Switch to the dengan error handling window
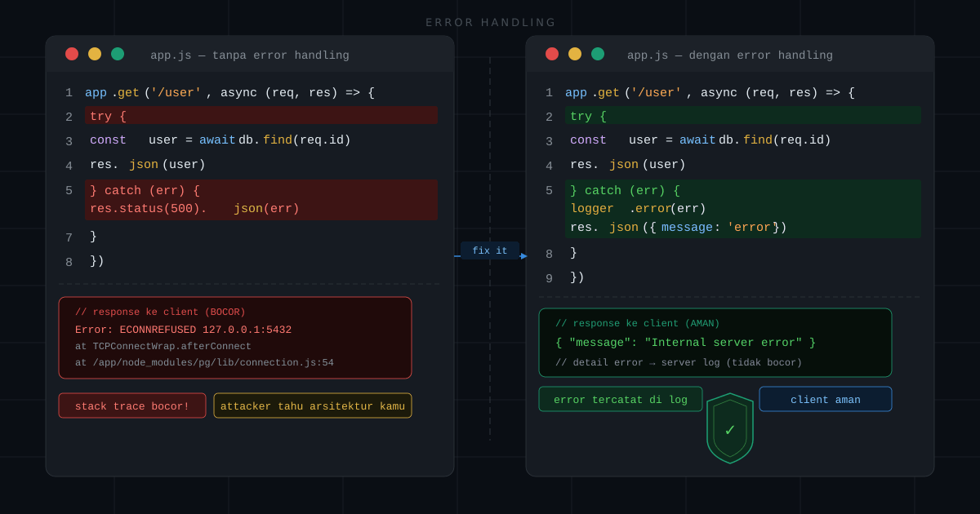 click(x=729, y=55)
